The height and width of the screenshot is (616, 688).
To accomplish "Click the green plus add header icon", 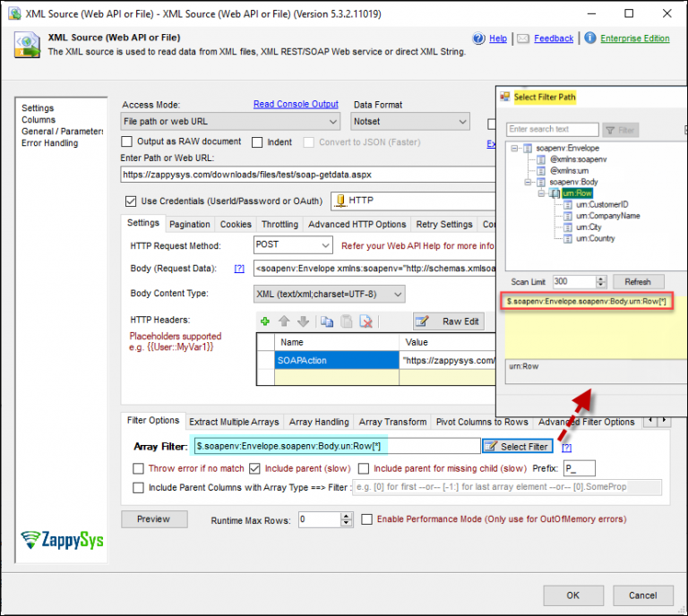I will point(265,321).
